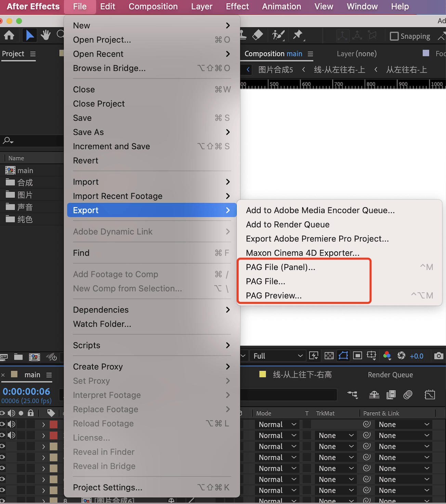Click the 图片合成5 breadcrumb
Screen dimensions: 446x504
coord(276,70)
